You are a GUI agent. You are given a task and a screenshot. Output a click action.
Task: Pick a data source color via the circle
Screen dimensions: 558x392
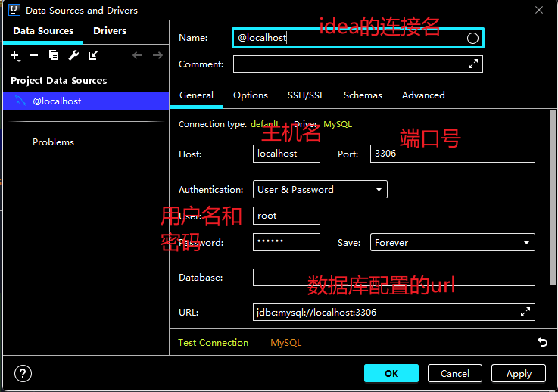pyautogui.click(x=472, y=38)
